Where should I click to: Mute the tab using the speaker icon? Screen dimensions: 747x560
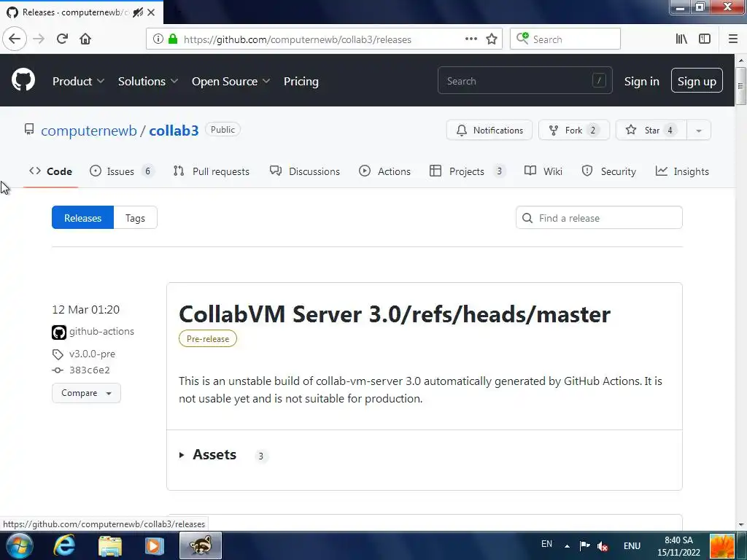[x=138, y=12]
